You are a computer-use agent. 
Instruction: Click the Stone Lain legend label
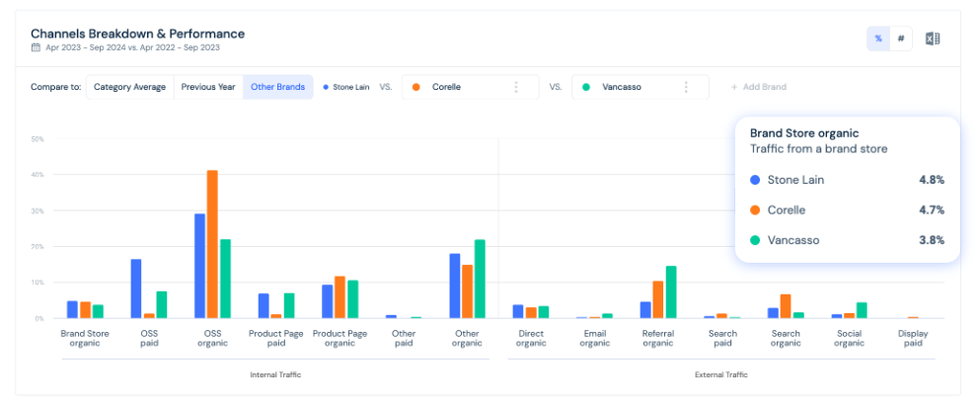pyautogui.click(x=351, y=87)
